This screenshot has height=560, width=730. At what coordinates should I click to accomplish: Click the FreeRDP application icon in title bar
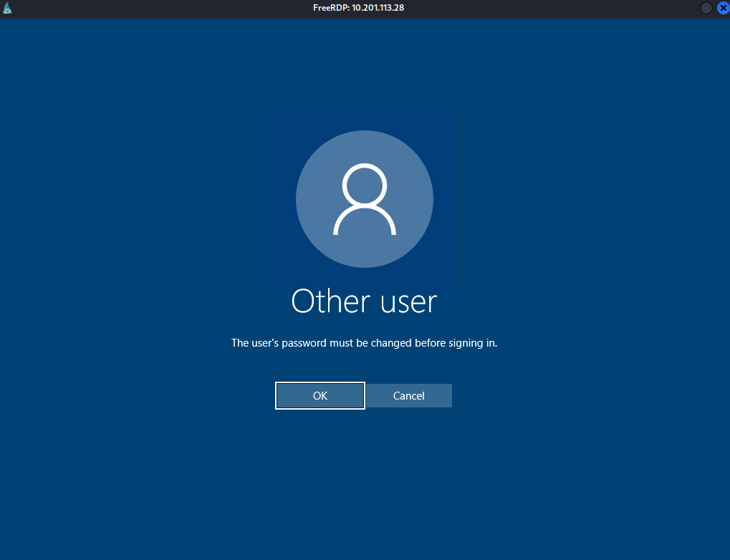click(x=7, y=8)
